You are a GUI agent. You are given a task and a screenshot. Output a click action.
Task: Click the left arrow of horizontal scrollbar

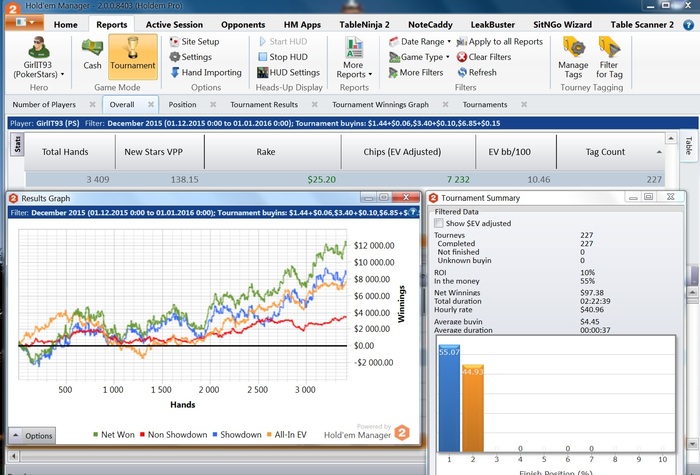tap(14, 456)
